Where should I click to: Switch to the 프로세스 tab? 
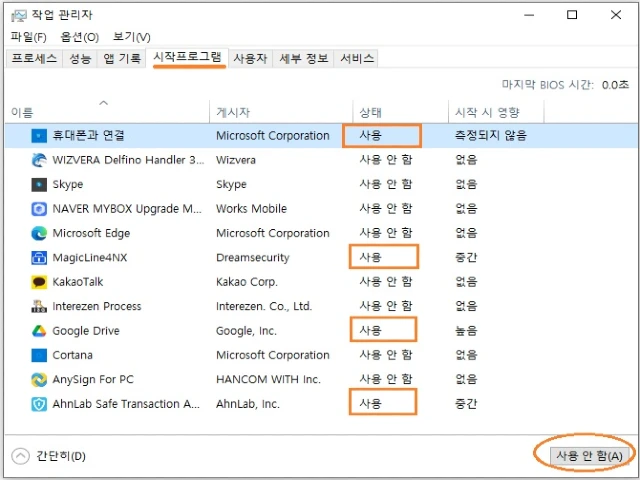pyautogui.click(x=34, y=58)
